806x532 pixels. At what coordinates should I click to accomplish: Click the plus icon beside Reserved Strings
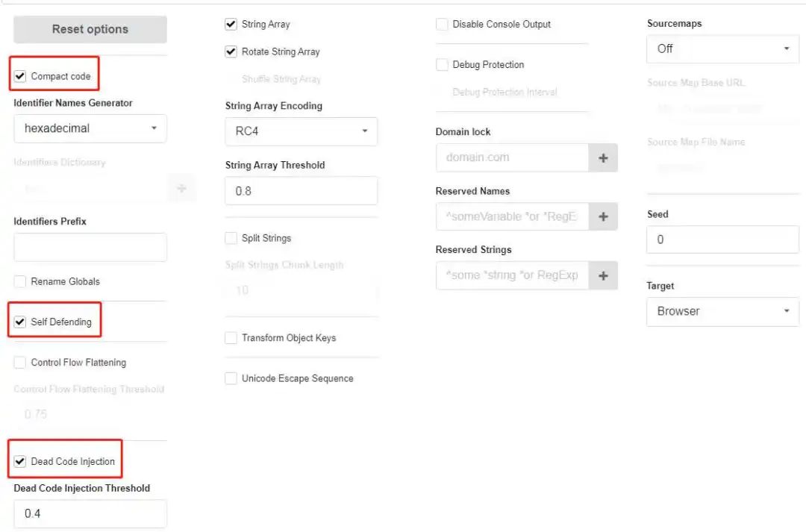click(603, 275)
